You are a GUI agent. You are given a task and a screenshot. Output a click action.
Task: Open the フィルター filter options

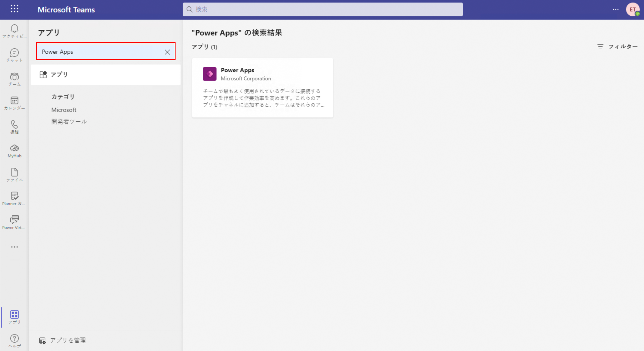click(x=618, y=47)
